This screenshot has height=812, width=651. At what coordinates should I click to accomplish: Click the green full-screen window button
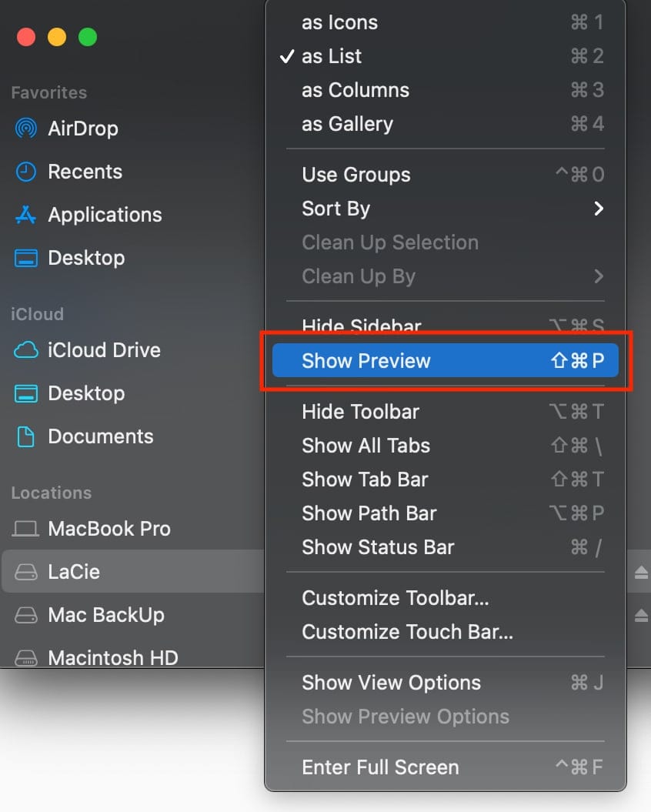(88, 36)
